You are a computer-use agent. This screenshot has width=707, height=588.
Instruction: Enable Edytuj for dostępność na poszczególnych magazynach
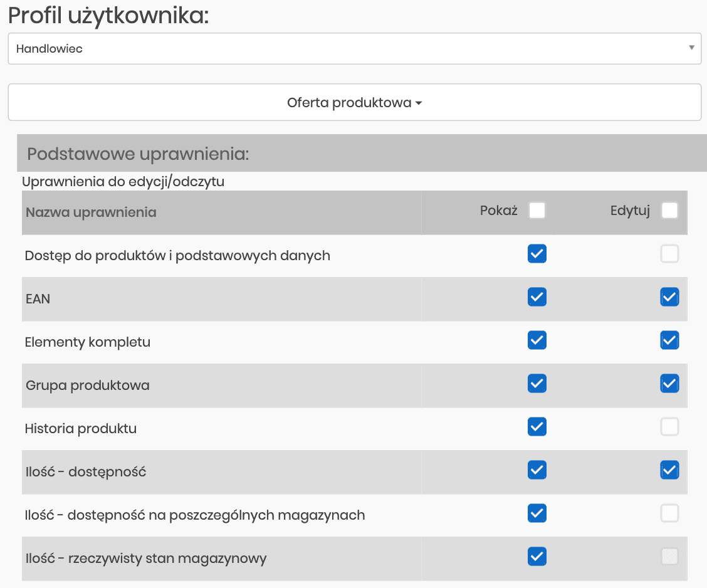pos(669,513)
